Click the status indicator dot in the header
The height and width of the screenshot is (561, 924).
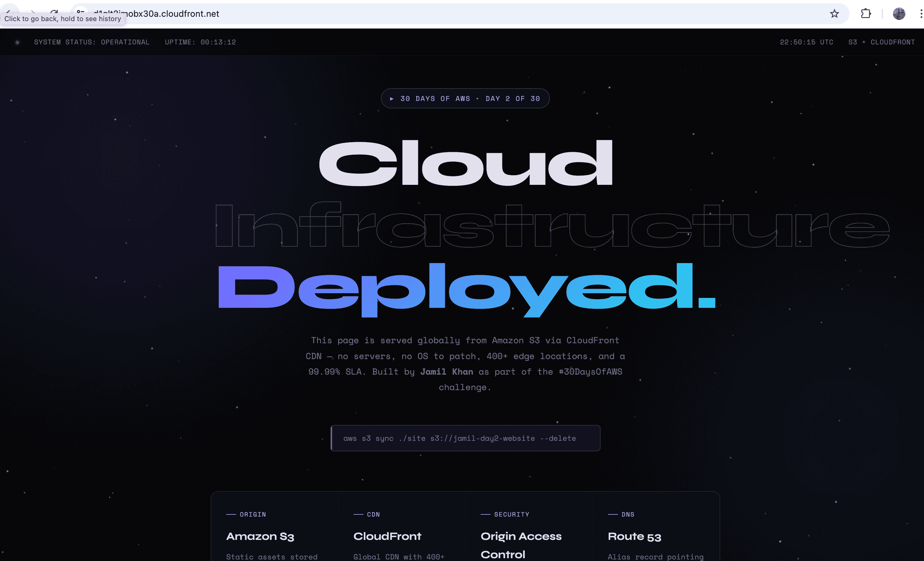(17, 42)
